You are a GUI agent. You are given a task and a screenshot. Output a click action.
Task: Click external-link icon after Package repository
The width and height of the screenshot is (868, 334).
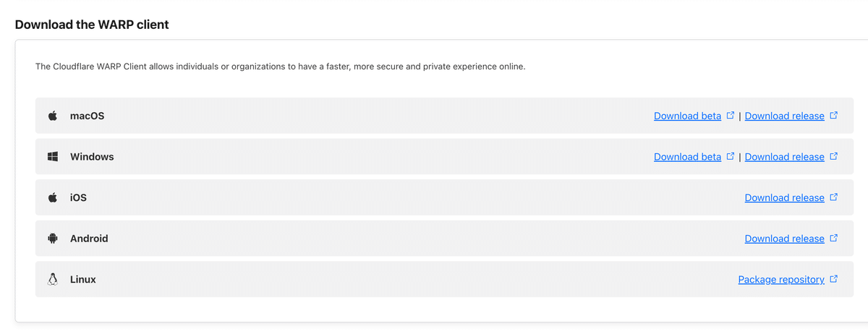pos(834,278)
